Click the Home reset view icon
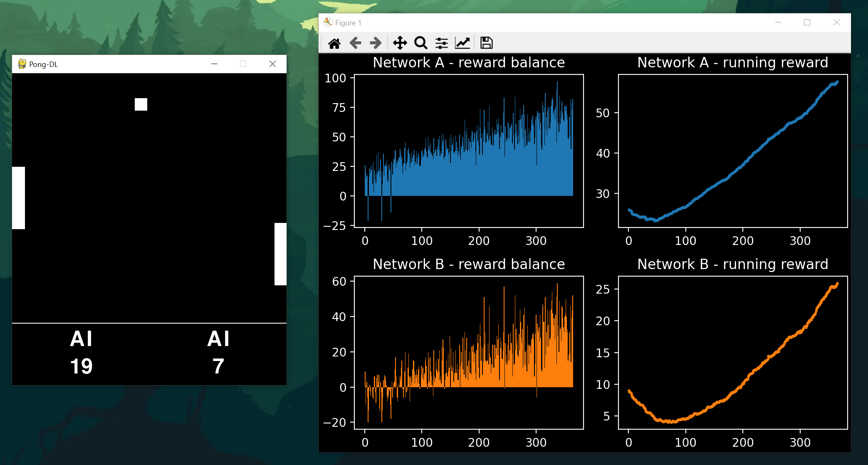Viewport: 868px width, 465px height. 334,43
